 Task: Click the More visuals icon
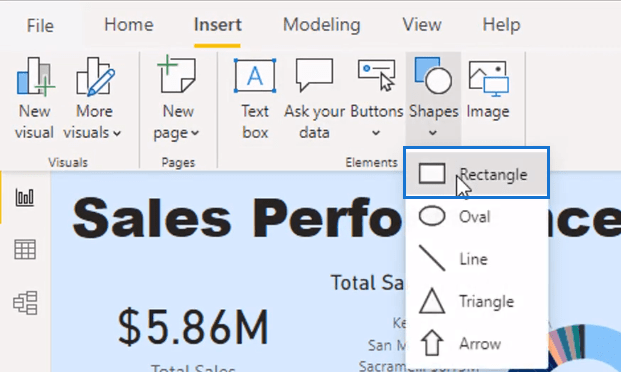pos(95,76)
